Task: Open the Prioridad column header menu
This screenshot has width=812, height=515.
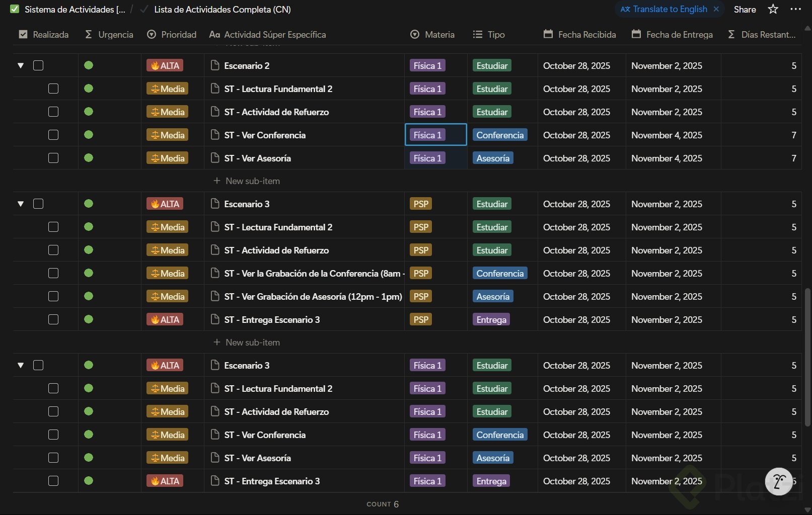Action: click(172, 34)
